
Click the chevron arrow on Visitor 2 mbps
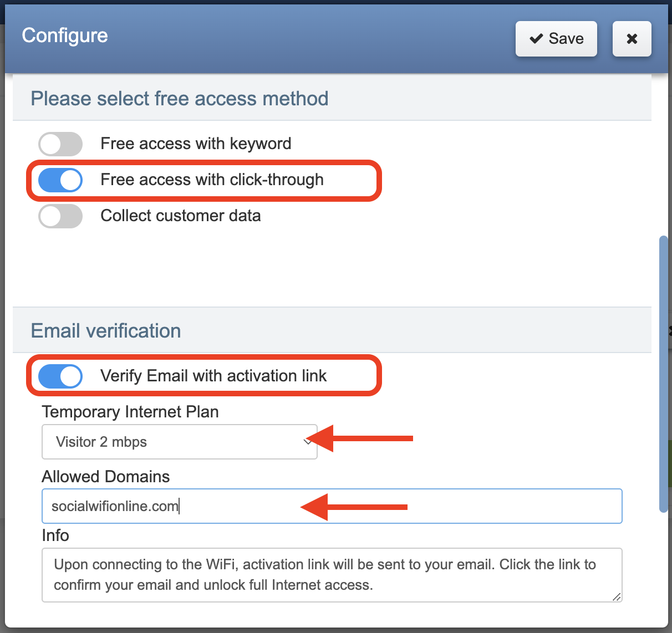308,442
